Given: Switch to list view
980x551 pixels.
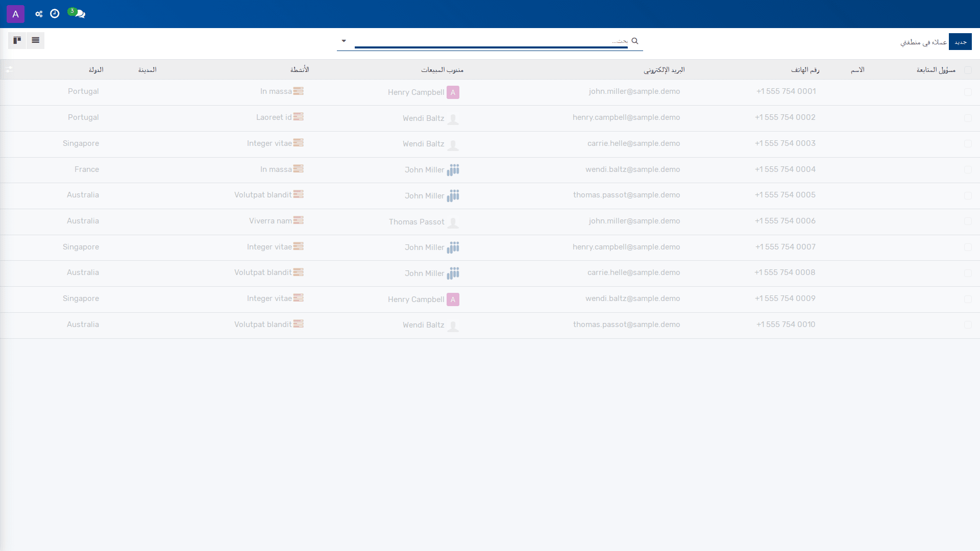Looking at the screenshot, I should click(x=35, y=40).
